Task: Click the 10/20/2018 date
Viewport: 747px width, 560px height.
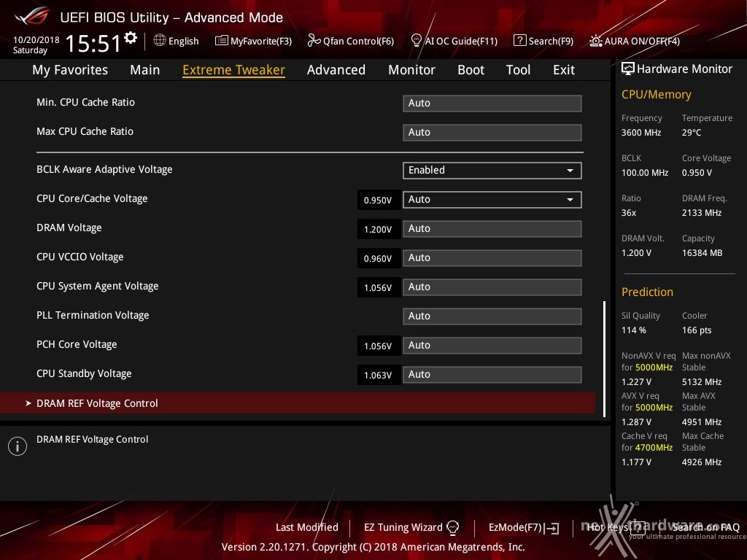Action: 36,40
